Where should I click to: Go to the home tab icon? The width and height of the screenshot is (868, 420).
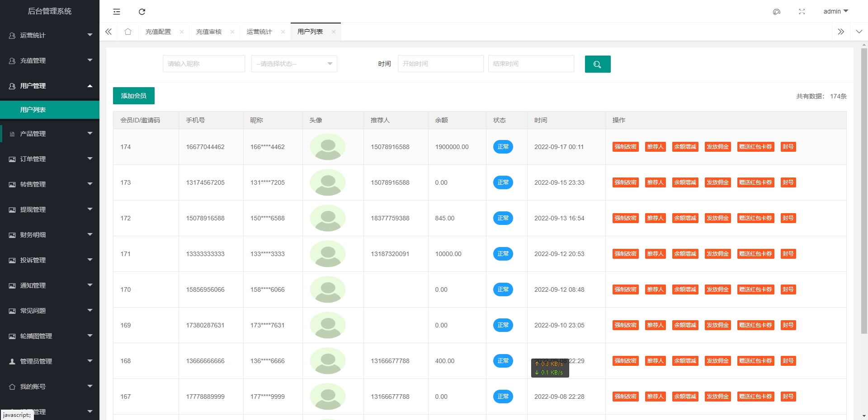(x=128, y=32)
